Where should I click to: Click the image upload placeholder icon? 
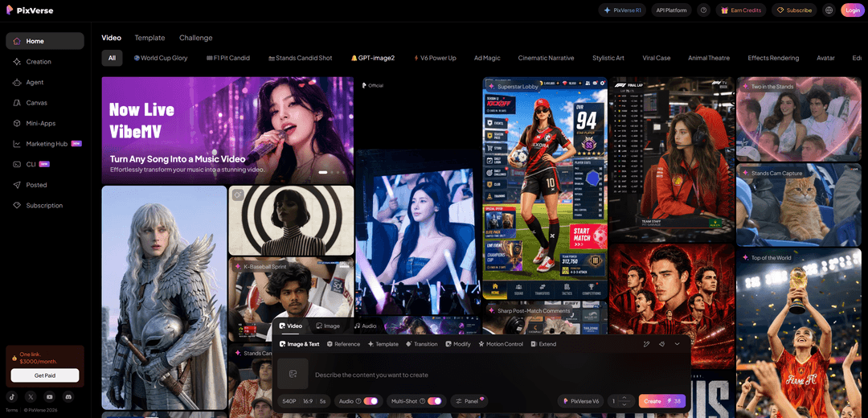coord(293,374)
